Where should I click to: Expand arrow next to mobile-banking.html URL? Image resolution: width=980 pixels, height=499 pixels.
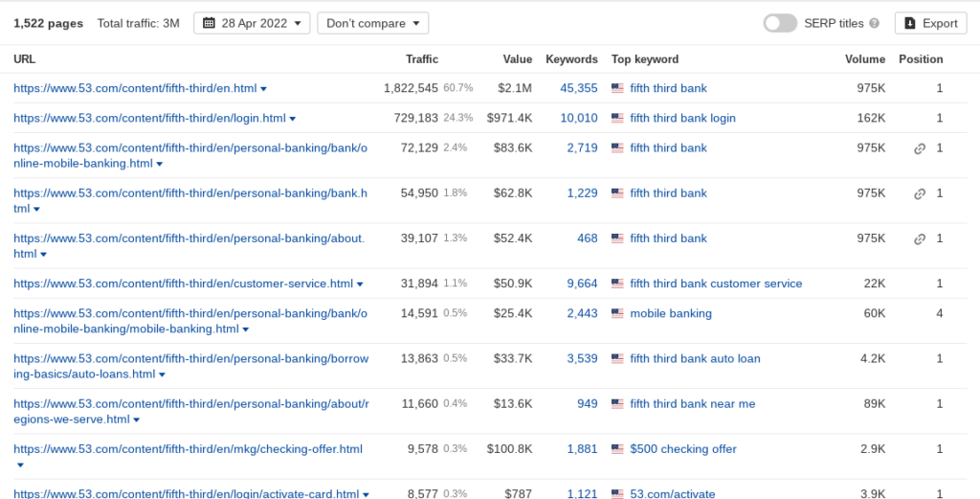246,329
